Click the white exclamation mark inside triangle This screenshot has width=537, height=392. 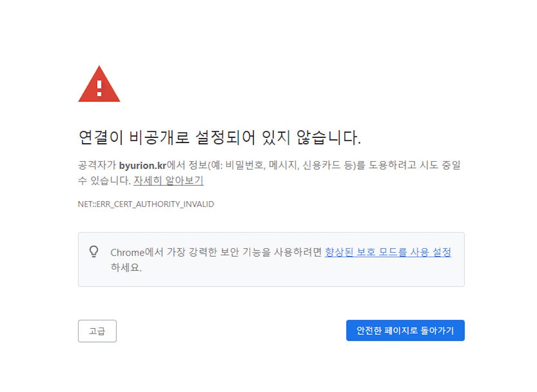click(x=99, y=88)
